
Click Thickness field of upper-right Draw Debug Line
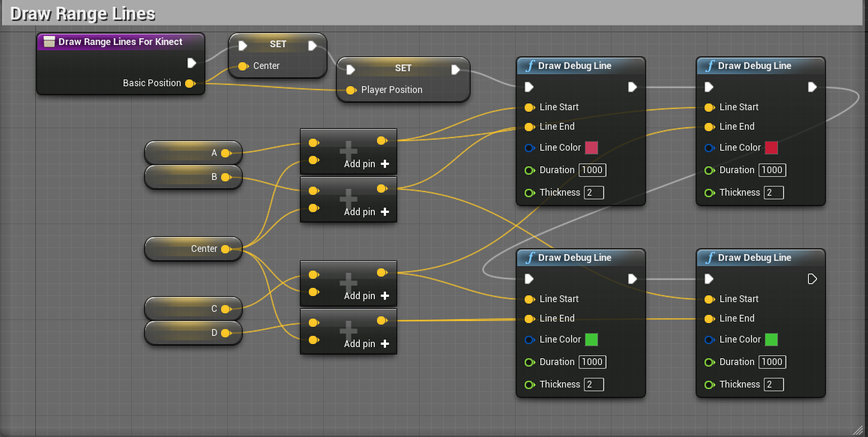coord(774,193)
